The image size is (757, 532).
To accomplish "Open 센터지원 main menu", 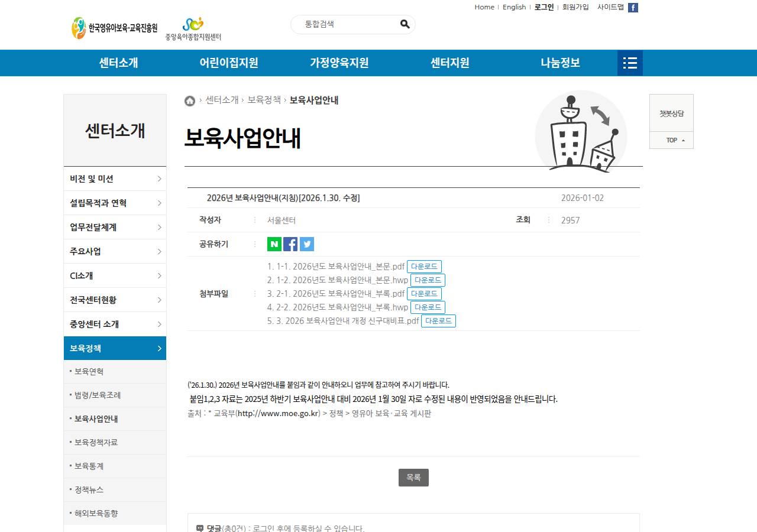I will [450, 63].
